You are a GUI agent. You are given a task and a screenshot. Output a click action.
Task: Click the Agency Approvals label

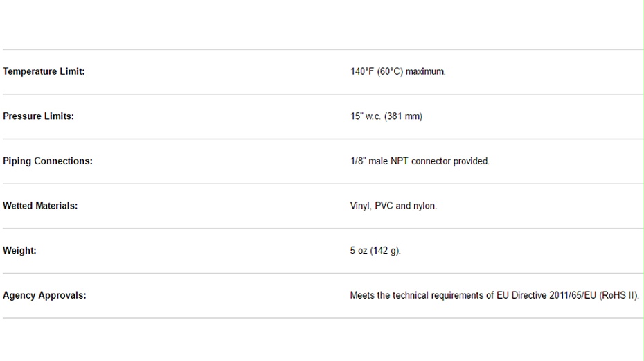click(x=44, y=296)
